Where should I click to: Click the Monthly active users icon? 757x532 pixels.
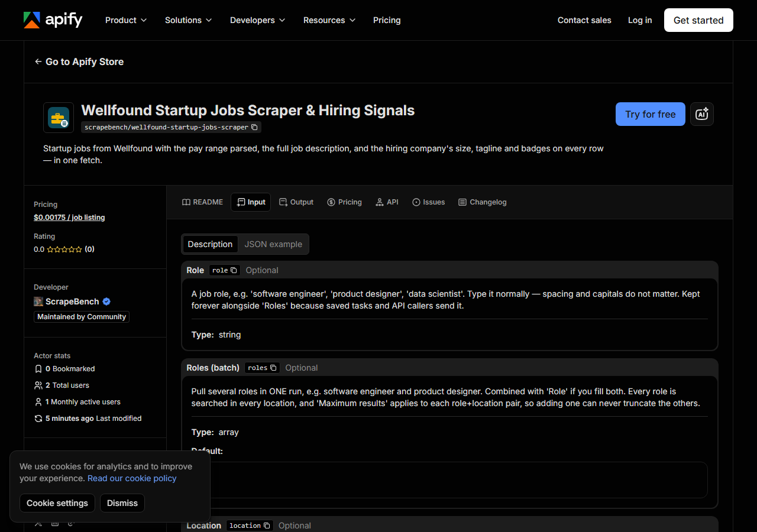(38, 402)
